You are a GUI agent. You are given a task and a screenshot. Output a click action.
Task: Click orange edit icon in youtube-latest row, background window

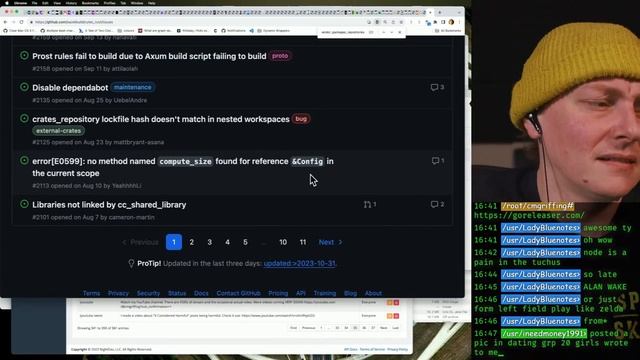point(389,316)
